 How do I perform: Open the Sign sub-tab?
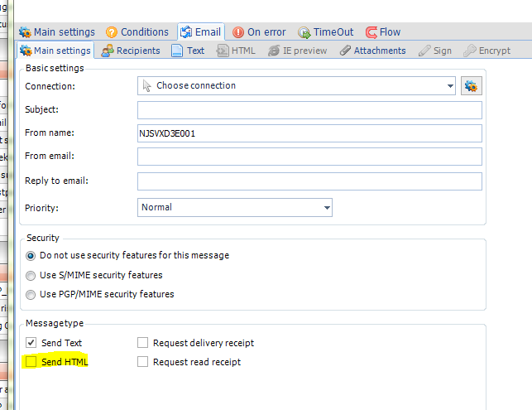pyautogui.click(x=435, y=51)
